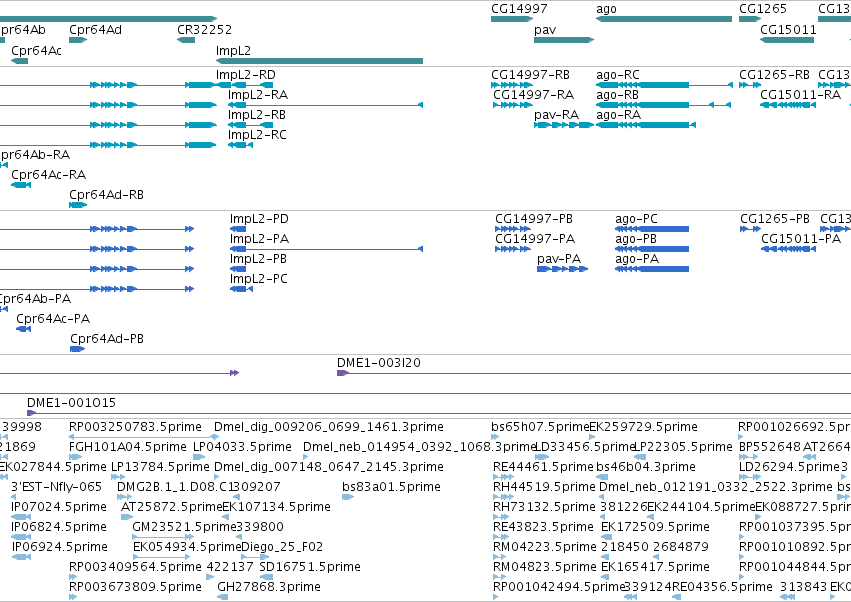Click protein ago-PC label

click(636, 219)
